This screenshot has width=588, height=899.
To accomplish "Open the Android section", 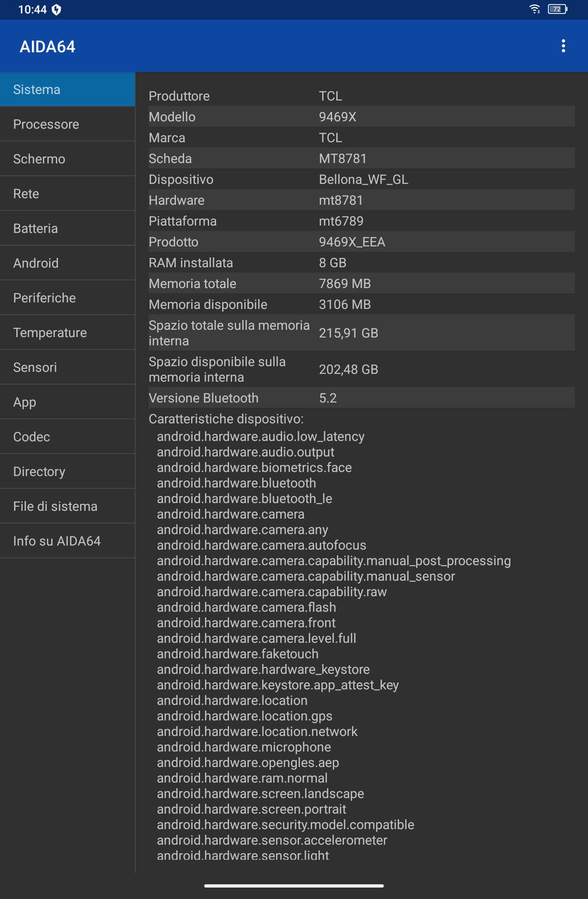I will [67, 263].
